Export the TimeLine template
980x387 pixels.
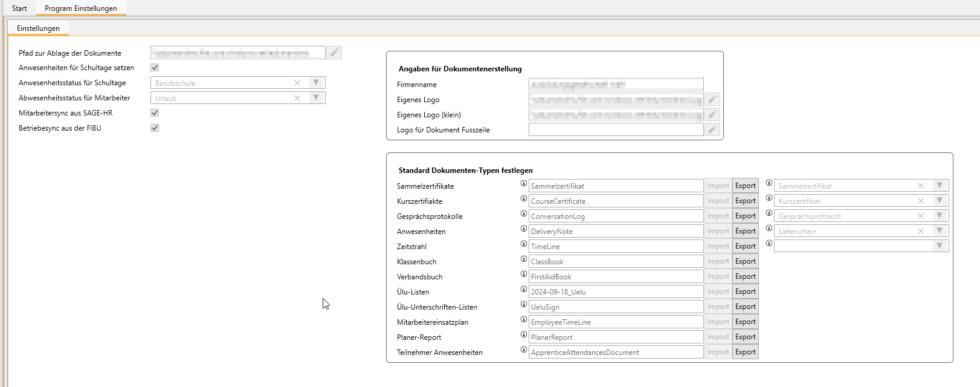(746, 246)
